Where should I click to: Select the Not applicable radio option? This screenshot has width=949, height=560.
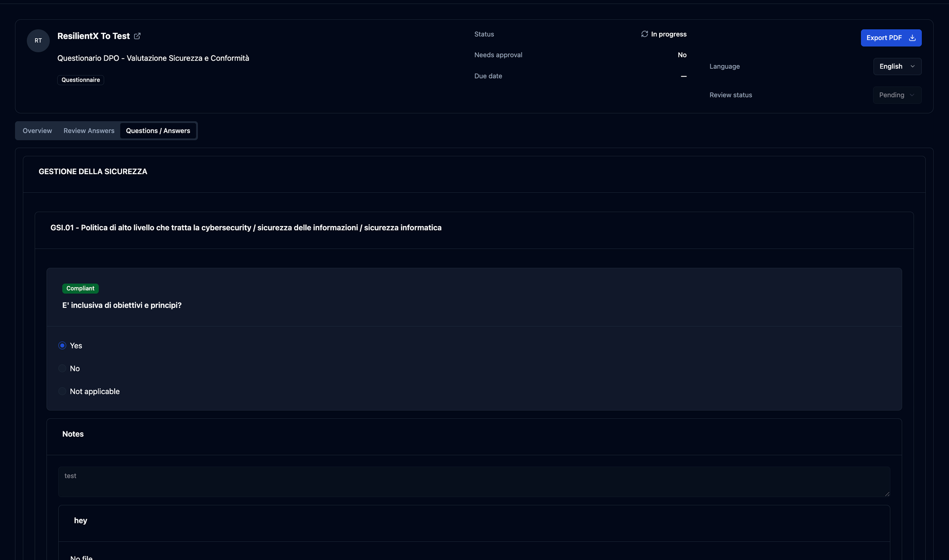pos(62,391)
